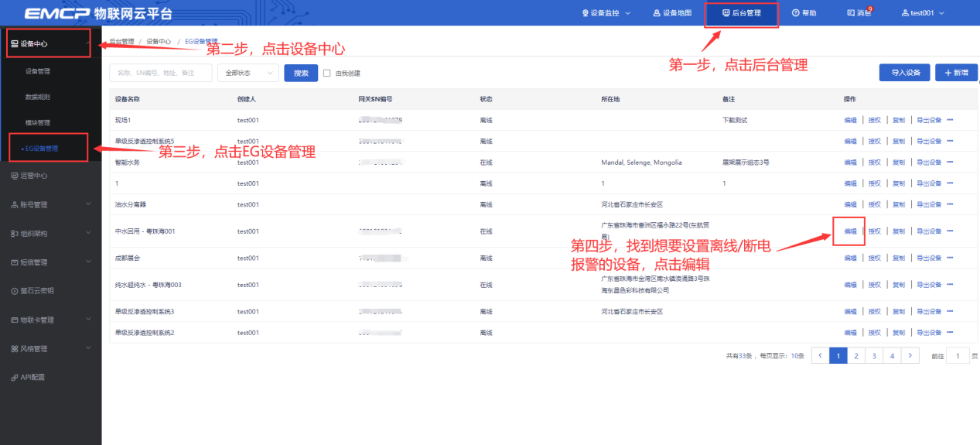Click the device name search field

(161, 73)
